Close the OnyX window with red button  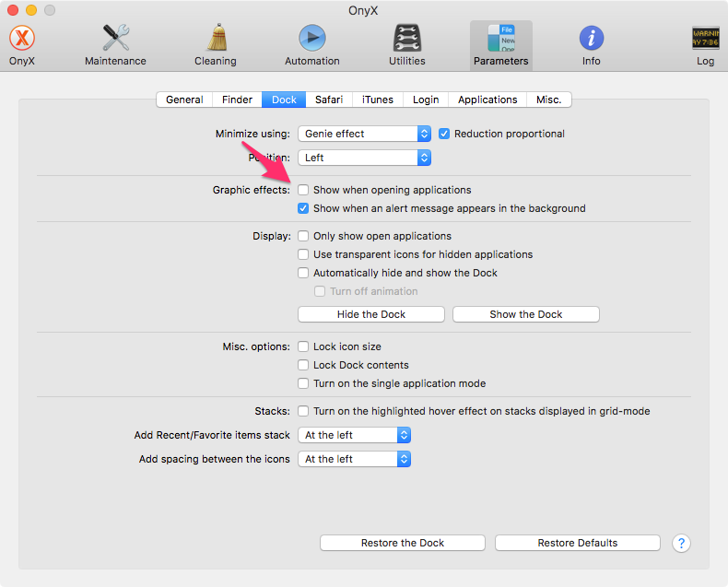[13, 10]
